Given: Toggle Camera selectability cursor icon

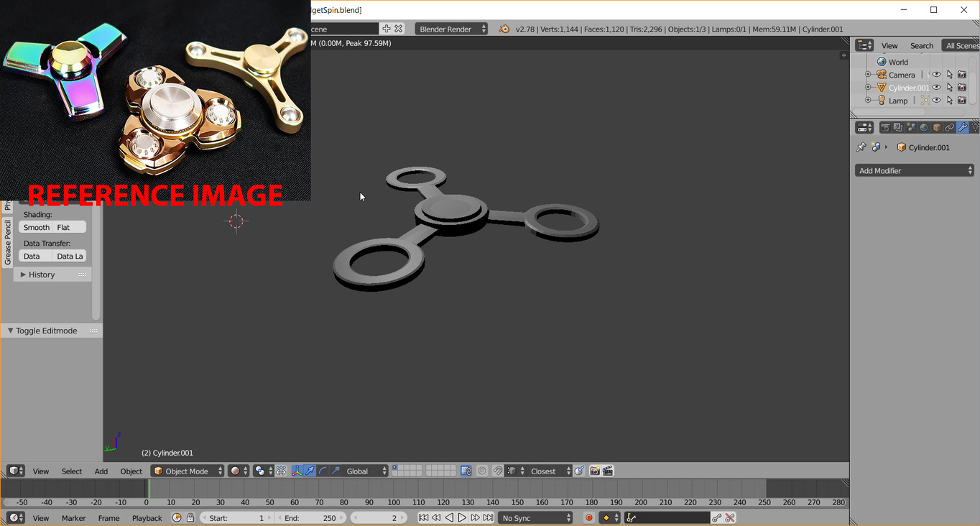Looking at the screenshot, I should coord(949,75).
